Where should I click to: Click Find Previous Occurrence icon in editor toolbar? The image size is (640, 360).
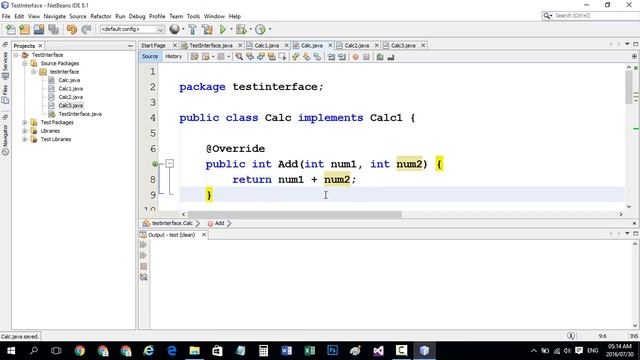pos(250,57)
